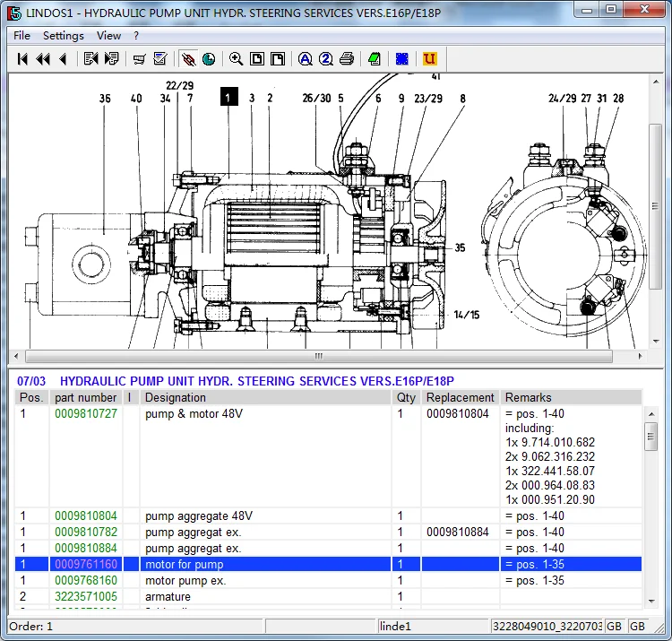Viewport: 672px width, 641px height.
Task: Click the green book icon
Action: coord(375,59)
